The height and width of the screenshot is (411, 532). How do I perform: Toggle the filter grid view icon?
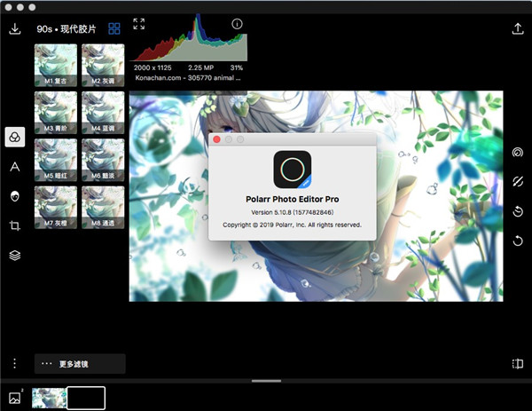tap(114, 28)
